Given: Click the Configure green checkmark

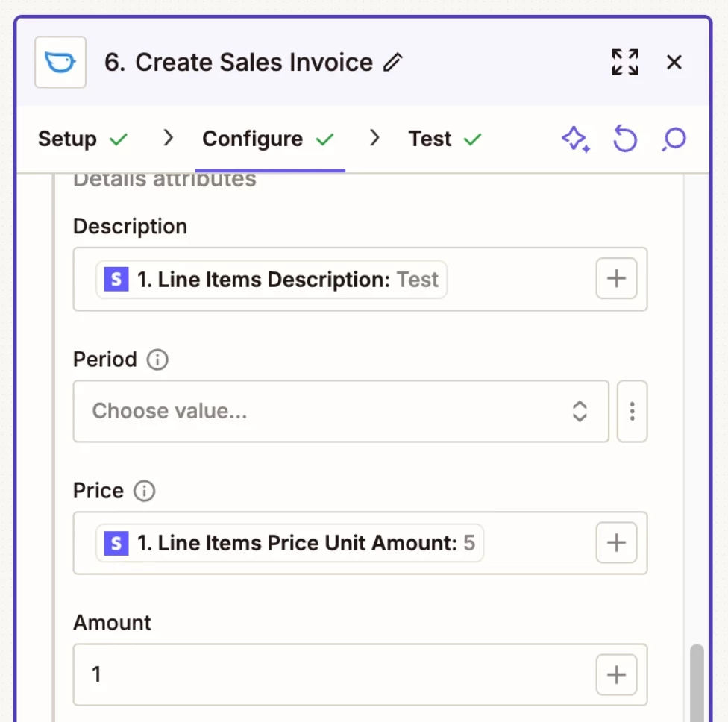Looking at the screenshot, I should (325, 139).
